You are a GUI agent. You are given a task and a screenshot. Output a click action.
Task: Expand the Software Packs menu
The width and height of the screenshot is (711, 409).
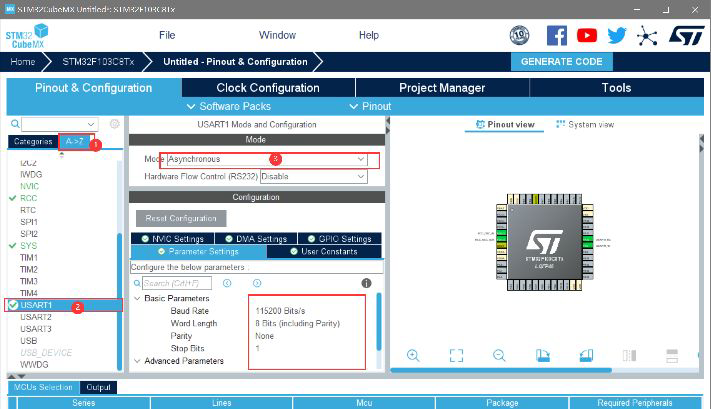tap(229, 106)
